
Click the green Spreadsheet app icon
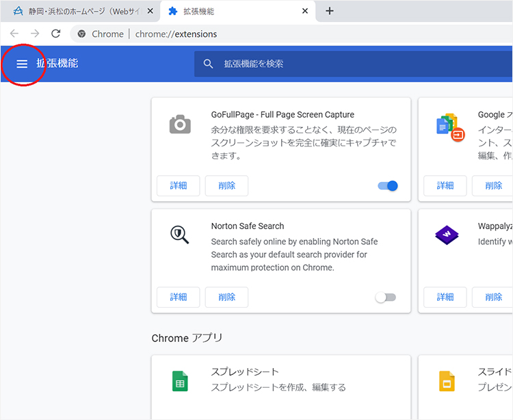180,381
